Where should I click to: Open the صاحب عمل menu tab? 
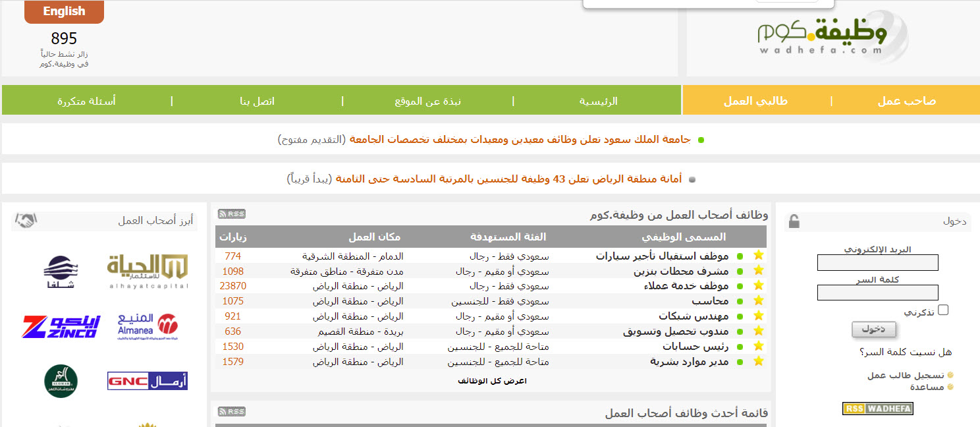906,101
